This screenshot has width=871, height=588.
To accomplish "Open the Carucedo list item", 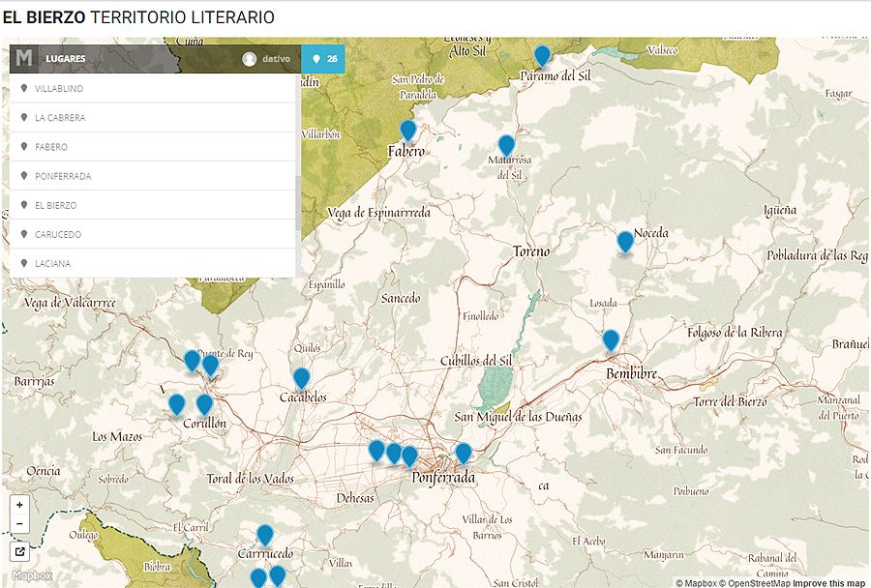I will pos(58,235).
